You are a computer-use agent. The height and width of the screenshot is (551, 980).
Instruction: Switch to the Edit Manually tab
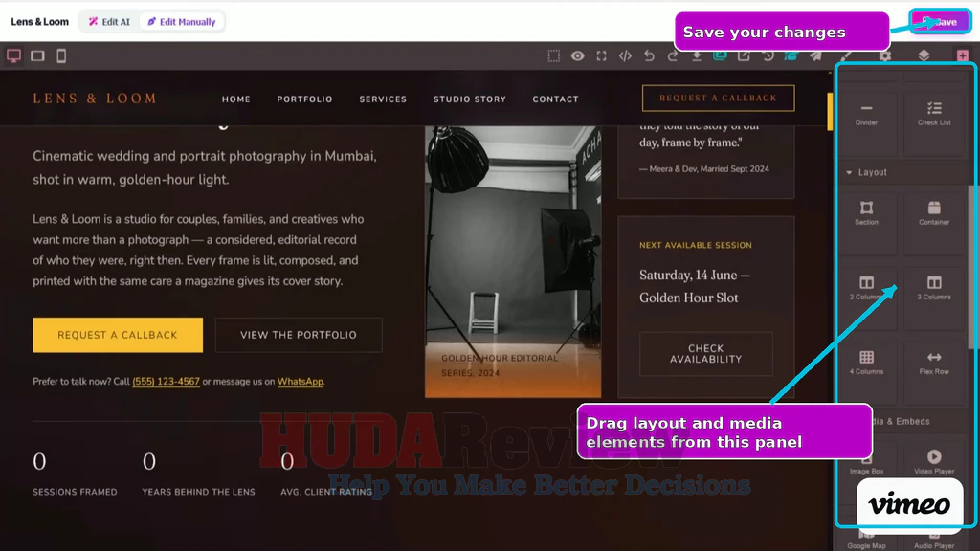click(182, 22)
